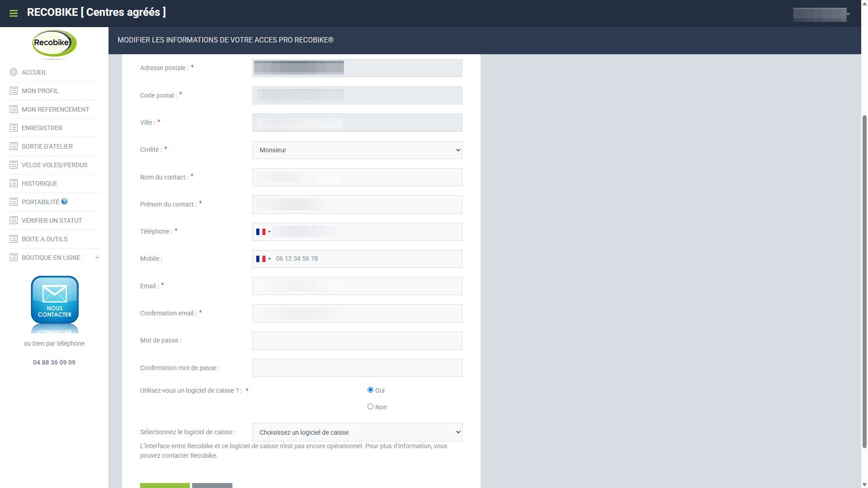Click the green hamburger menu icon

pyautogui.click(x=14, y=14)
